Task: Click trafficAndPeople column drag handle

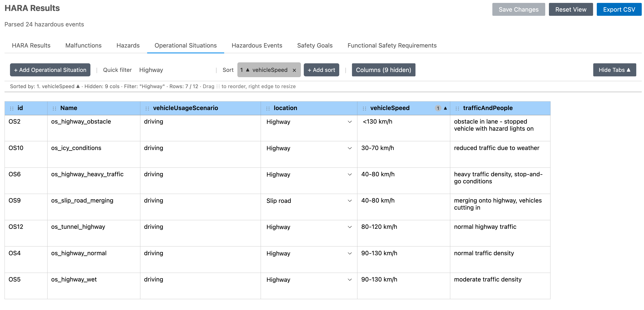Action: tap(457, 108)
